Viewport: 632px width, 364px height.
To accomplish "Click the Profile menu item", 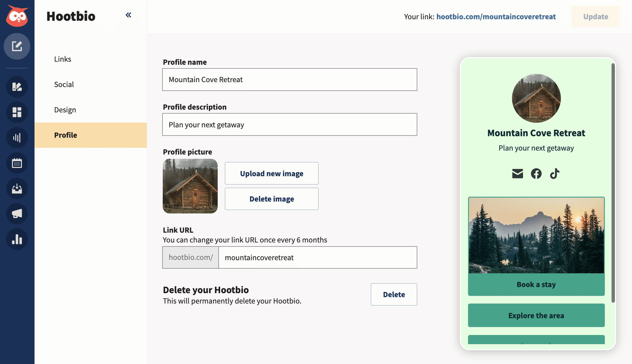I will click(x=66, y=135).
